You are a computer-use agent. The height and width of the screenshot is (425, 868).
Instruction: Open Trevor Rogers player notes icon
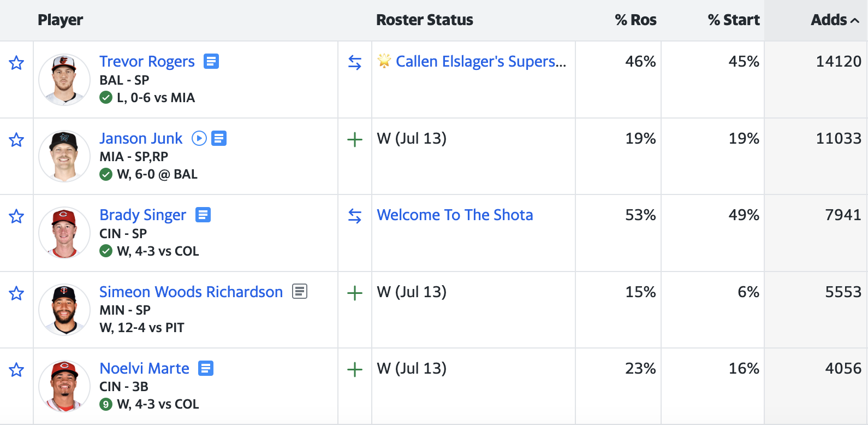point(211,61)
